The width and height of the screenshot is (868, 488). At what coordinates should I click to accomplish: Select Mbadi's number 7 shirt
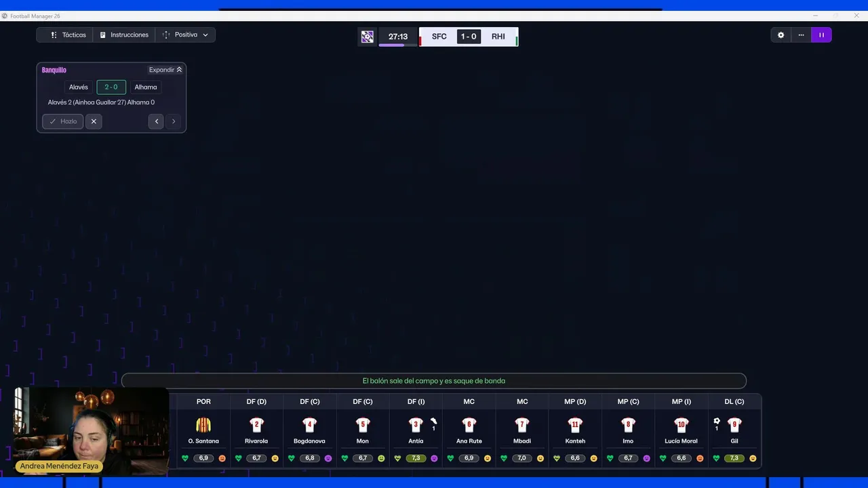(521, 425)
